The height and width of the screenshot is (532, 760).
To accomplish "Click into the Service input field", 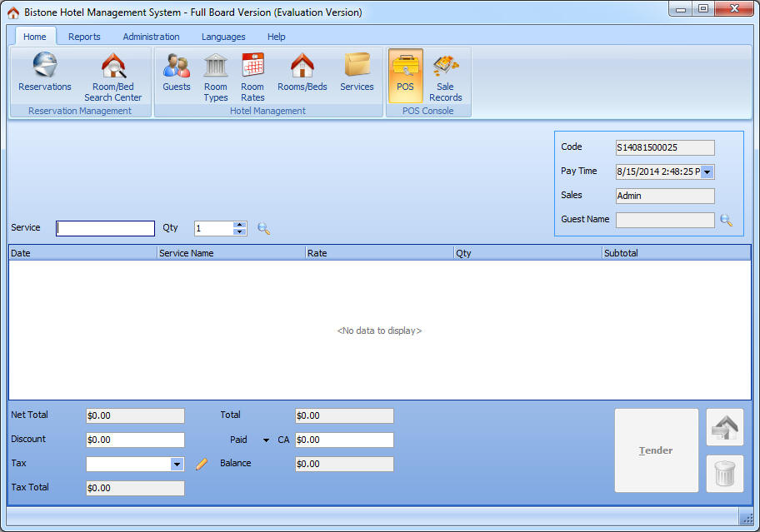I will pos(106,228).
